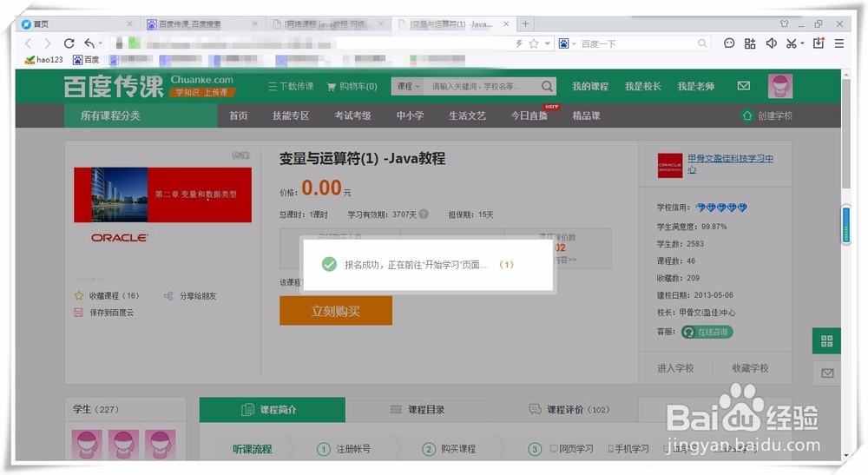Click the scissors screenshot icon

click(x=791, y=43)
